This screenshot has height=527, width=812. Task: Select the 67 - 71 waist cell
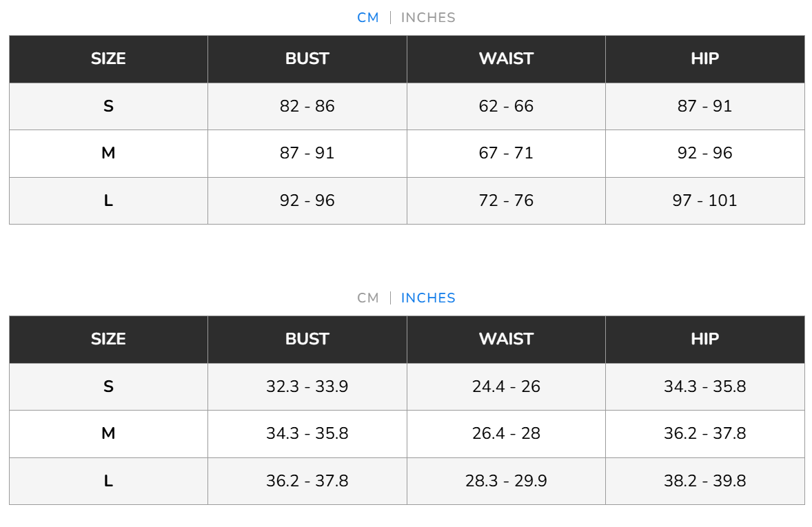coord(506,153)
